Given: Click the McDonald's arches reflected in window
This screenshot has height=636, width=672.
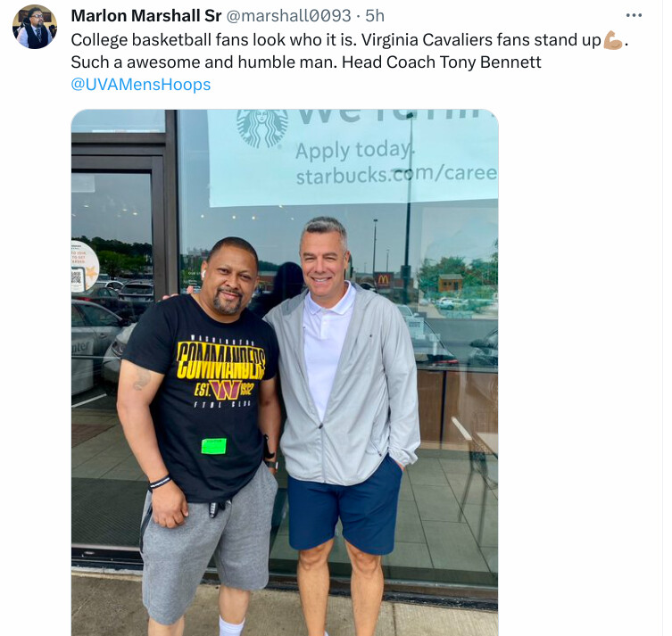Looking at the screenshot, I should (x=383, y=280).
